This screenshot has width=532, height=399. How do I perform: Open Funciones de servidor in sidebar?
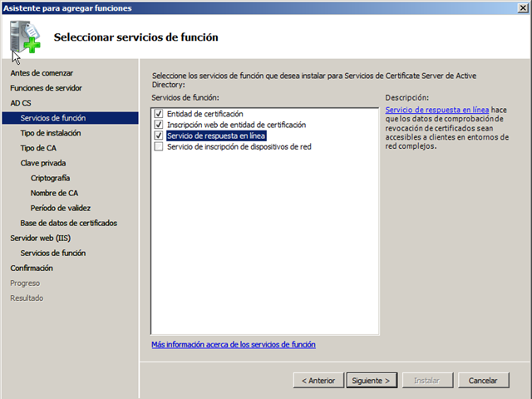click(46, 88)
